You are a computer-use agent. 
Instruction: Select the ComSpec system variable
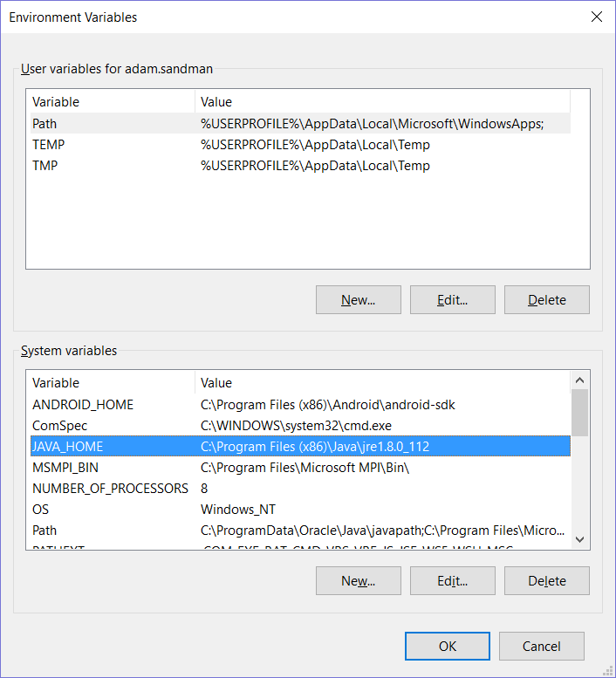[x=297, y=426]
